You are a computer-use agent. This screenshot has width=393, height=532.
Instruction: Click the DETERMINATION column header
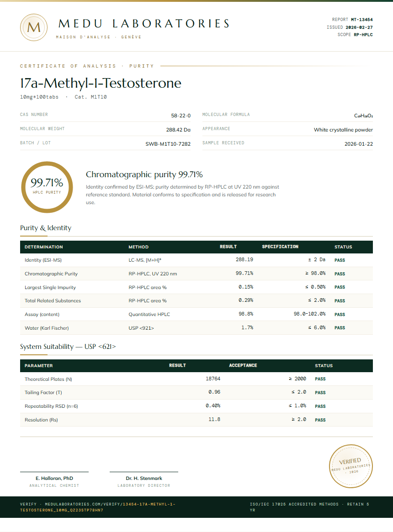pyautogui.click(x=43, y=247)
